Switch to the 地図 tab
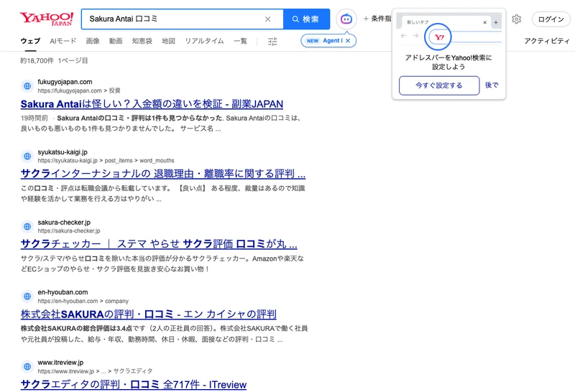Viewport: 575px width, 392px height. (x=168, y=41)
